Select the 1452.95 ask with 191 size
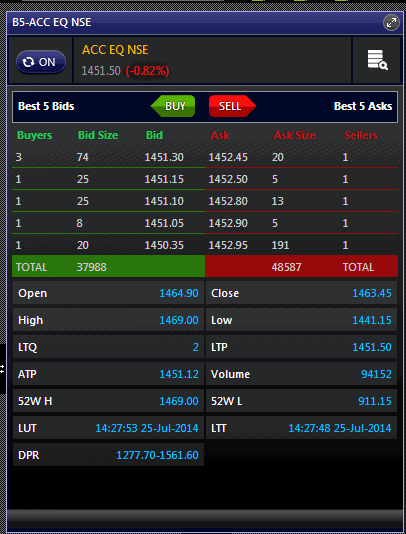The height and width of the screenshot is (534, 406). pyautogui.click(x=301, y=245)
